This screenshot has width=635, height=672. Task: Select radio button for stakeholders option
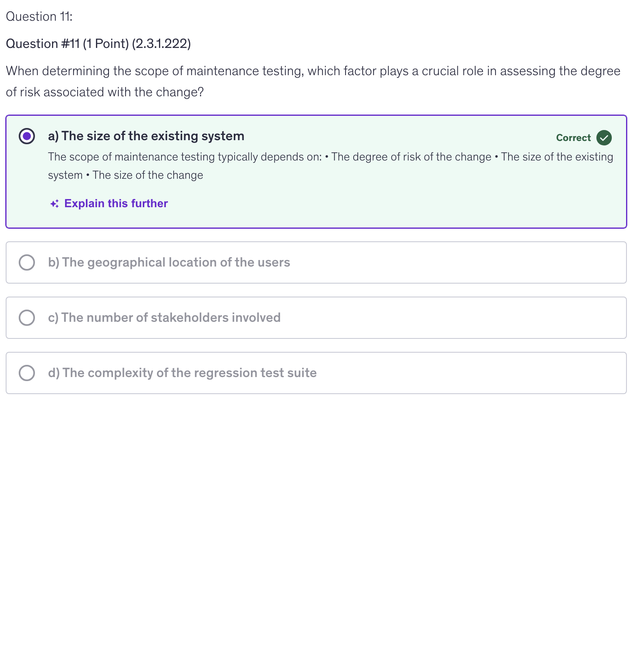click(x=27, y=318)
